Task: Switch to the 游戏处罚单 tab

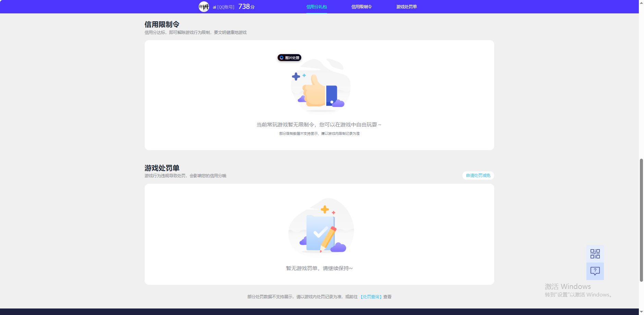Action: (406, 7)
